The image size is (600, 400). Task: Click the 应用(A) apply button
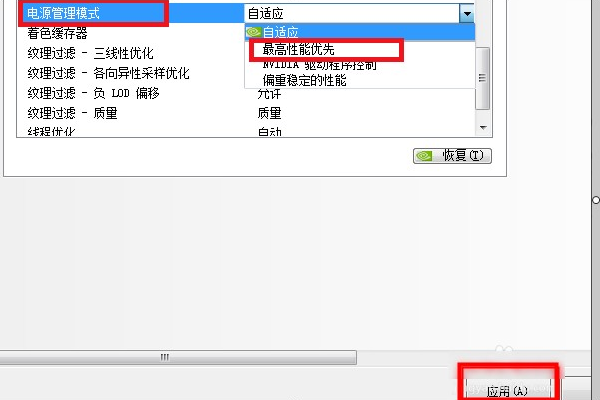[x=508, y=390]
